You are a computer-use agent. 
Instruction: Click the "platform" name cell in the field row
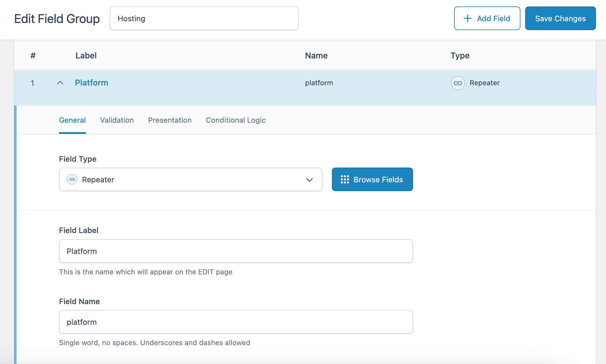point(319,83)
